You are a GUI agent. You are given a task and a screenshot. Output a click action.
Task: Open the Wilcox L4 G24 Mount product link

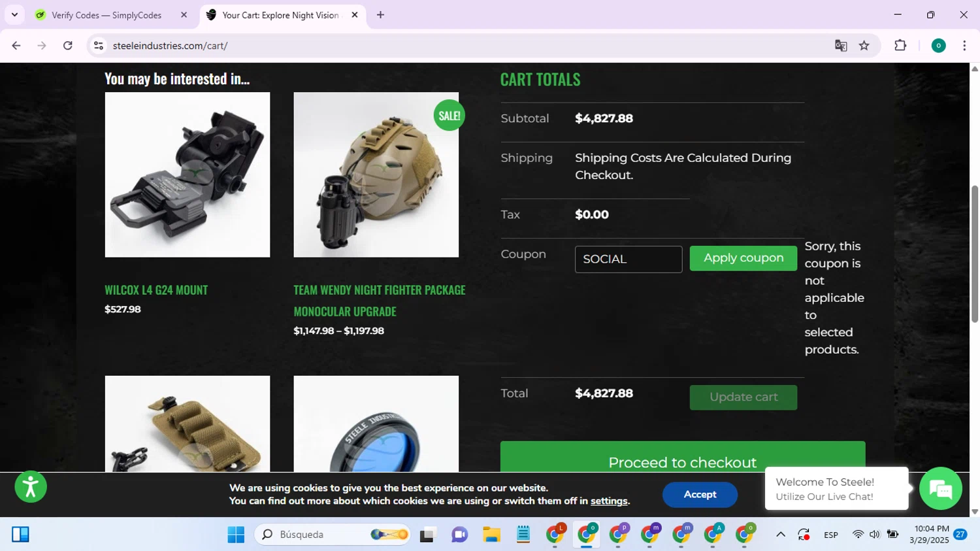tap(156, 290)
